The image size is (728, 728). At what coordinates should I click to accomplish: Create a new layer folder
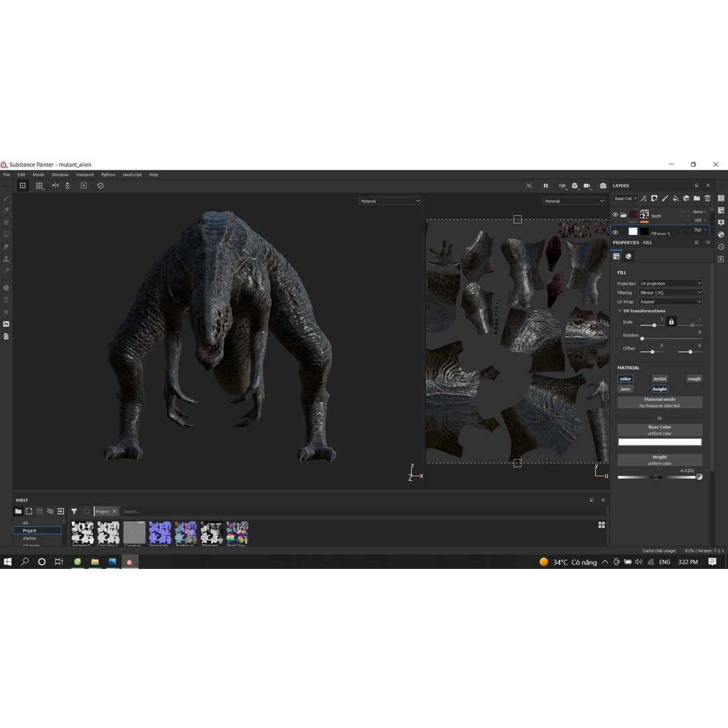[x=697, y=198]
